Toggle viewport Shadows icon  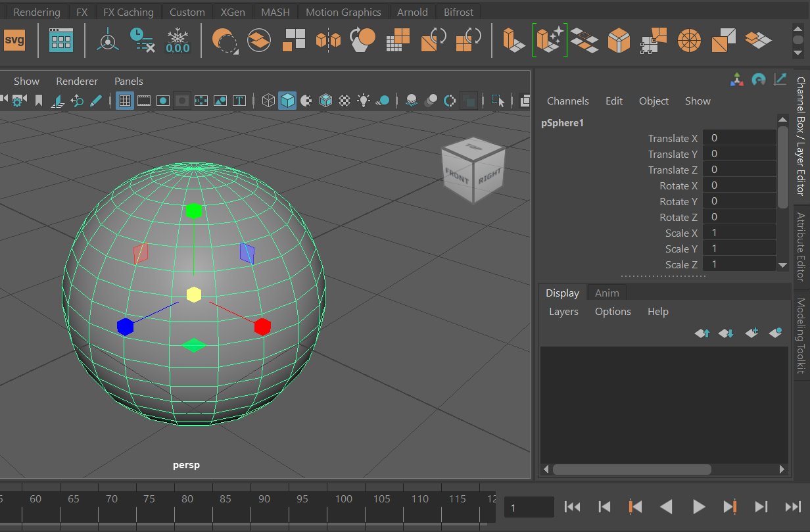(x=383, y=101)
